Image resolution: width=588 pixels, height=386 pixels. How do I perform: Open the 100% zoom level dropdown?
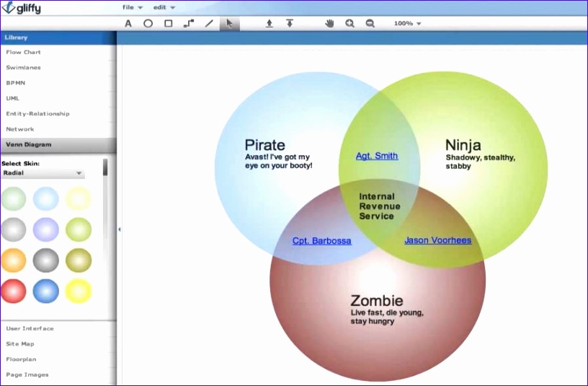pyautogui.click(x=407, y=23)
